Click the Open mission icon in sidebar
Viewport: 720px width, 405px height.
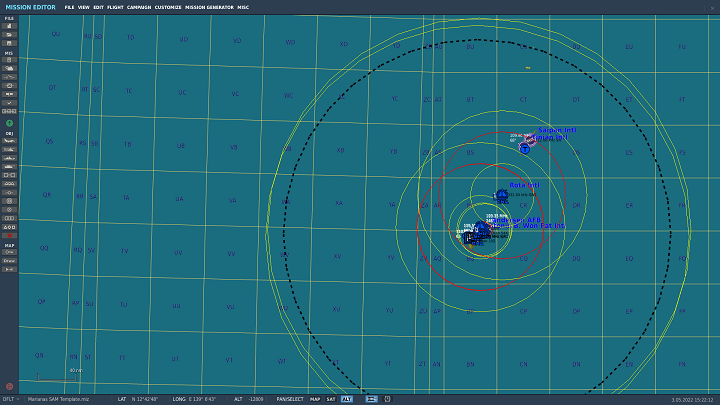point(9,34)
